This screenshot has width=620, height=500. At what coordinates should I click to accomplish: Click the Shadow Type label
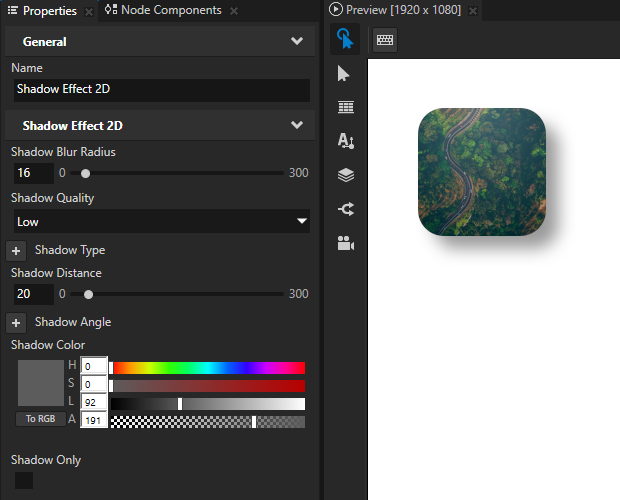(x=70, y=250)
